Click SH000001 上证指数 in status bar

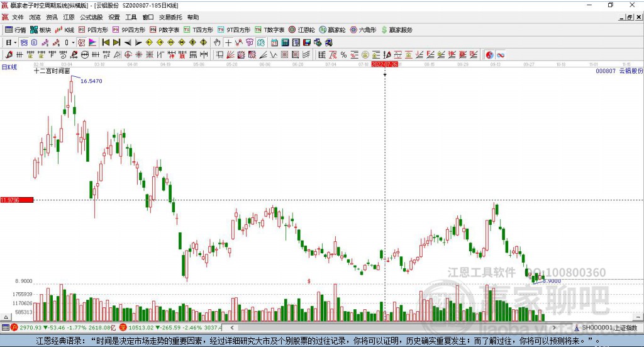coord(609,327)
